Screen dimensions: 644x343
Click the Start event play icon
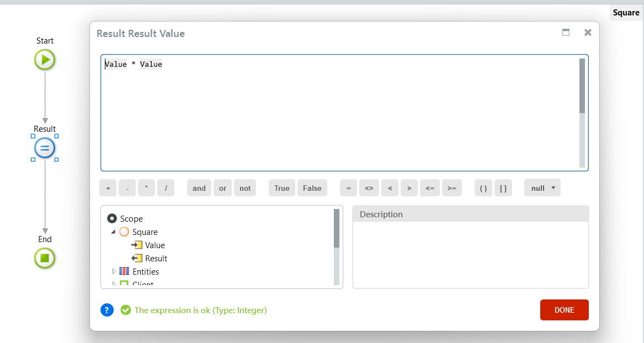[45, 60]
